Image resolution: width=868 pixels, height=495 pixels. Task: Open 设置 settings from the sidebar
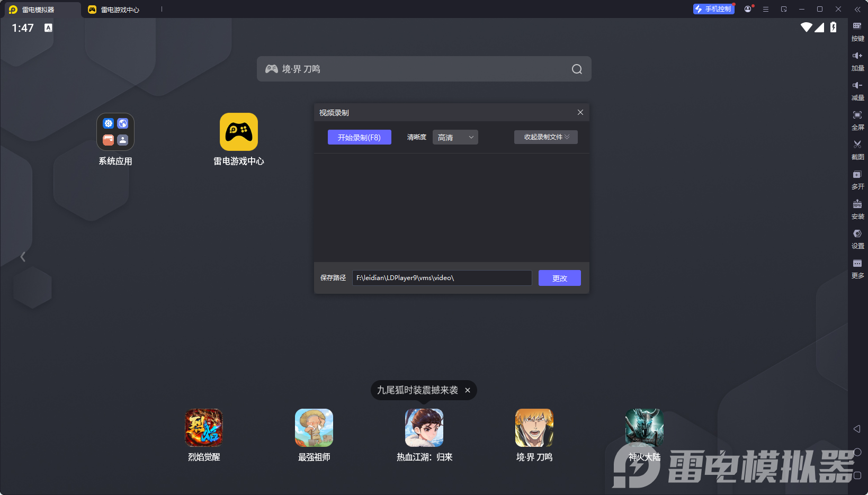(857, 239)
